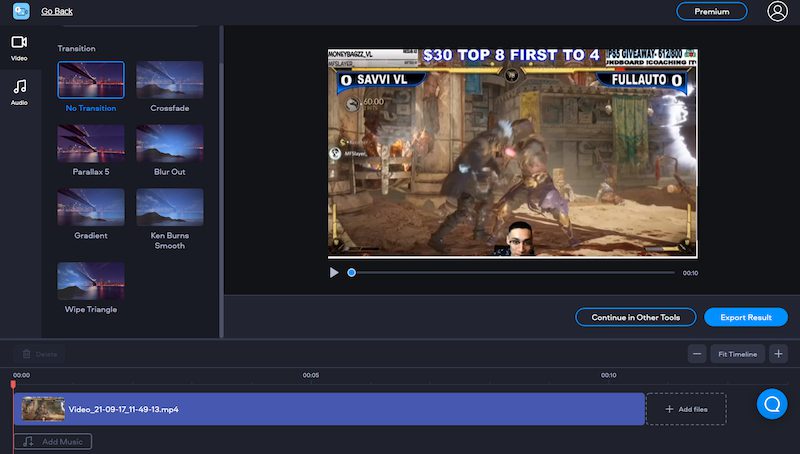800x454 pixels.
Task: Click Add Music button
Action: click(x=53, y=442)
